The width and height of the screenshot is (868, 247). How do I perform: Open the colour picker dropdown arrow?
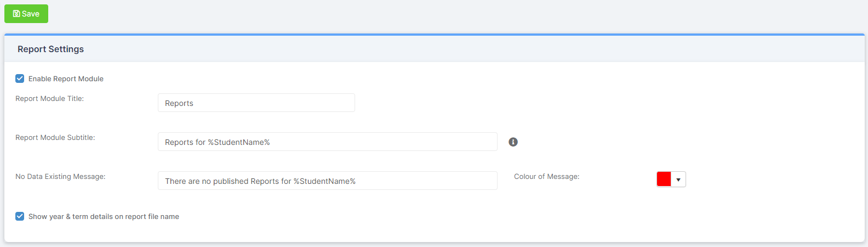(678, 179)
